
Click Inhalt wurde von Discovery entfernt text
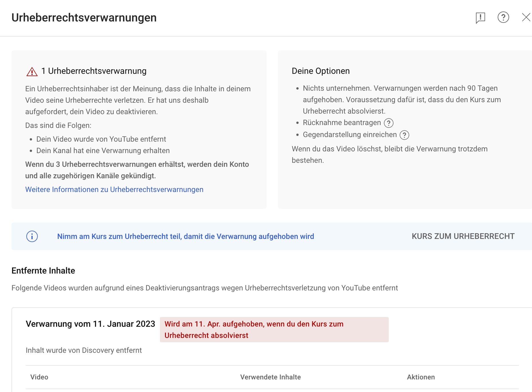click(84, 350)
